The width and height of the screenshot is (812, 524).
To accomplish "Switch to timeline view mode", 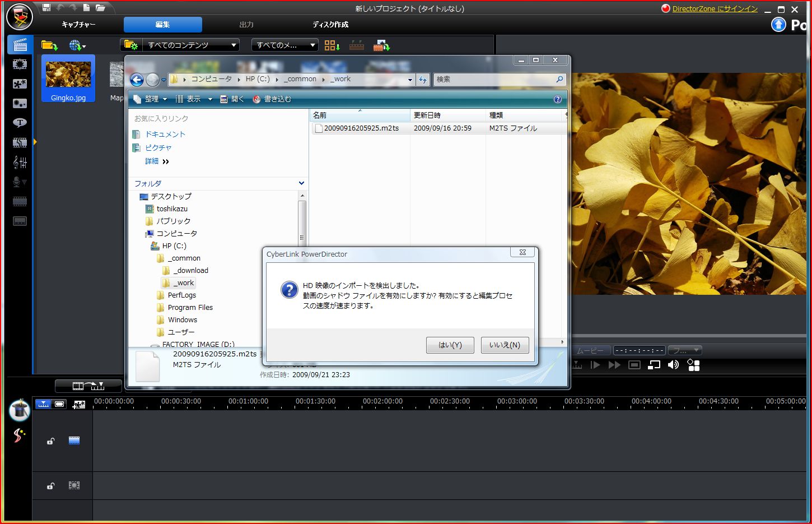I will point(43,404).
